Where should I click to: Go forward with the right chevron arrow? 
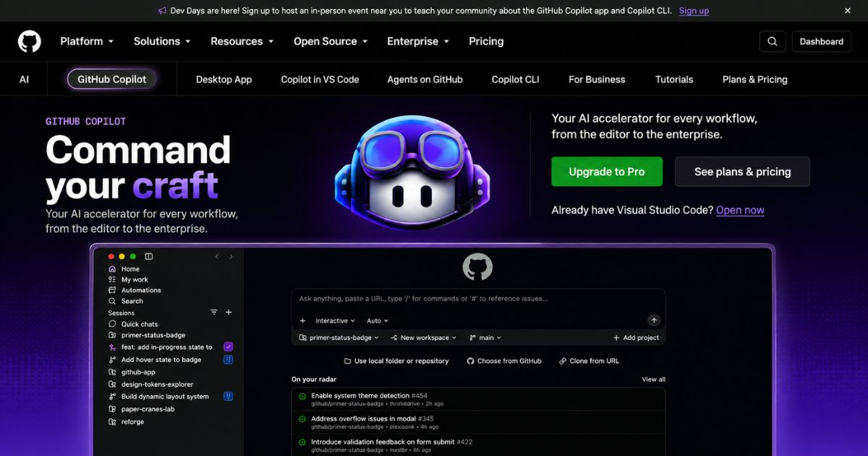point(231,256)
